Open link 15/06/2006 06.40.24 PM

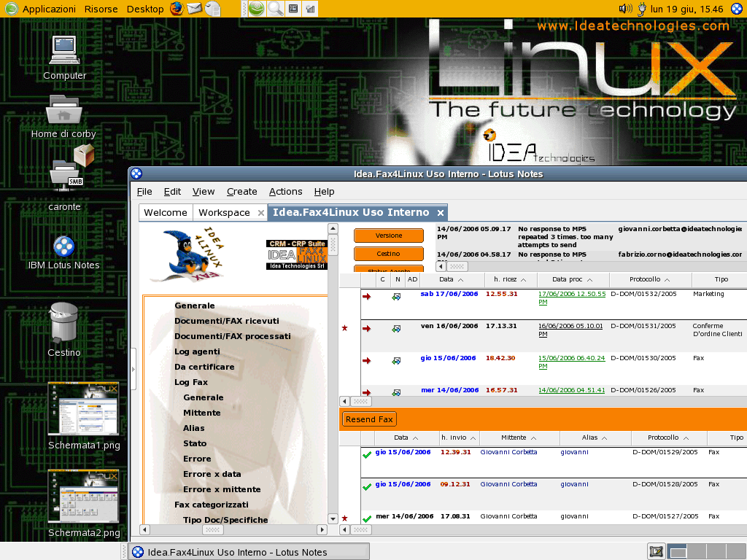[x=572, y=362]
